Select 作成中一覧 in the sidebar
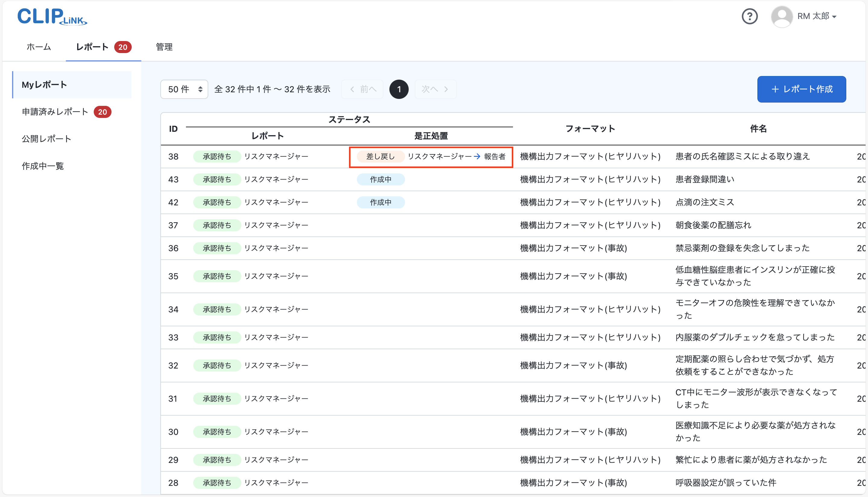The width and height of the screenshot is (868, 497). 42,166
